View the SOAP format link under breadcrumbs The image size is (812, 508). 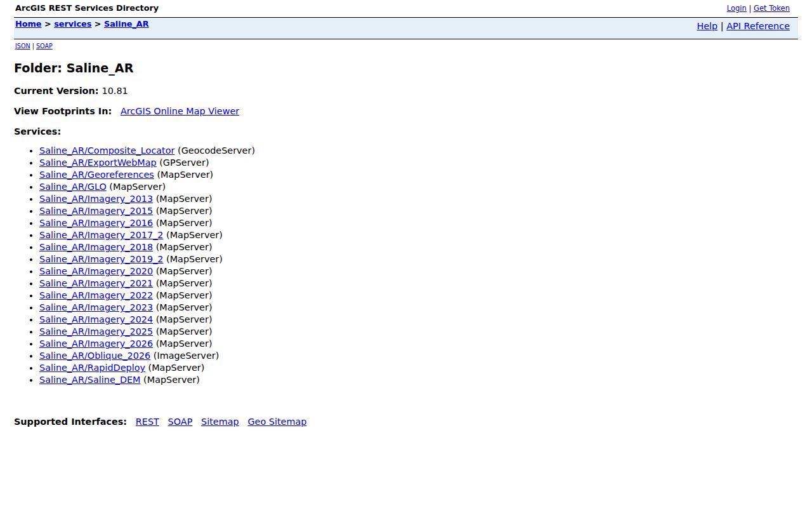coord(44,46)
